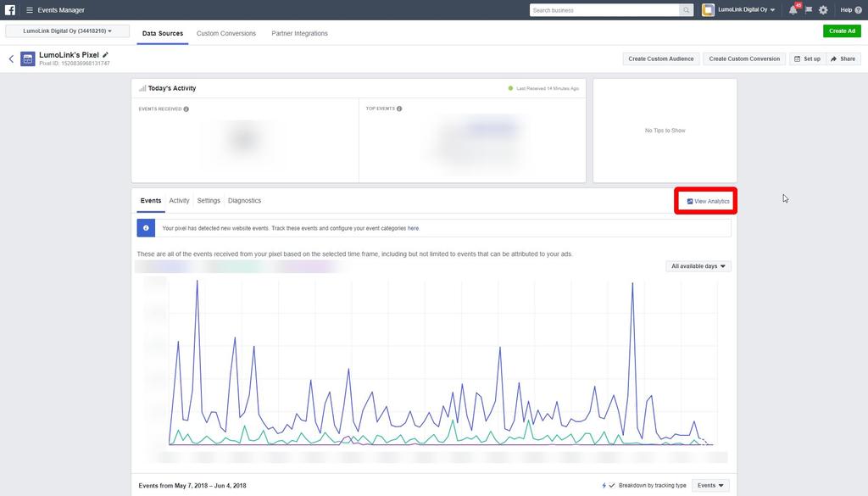868x496 pixels.
Task: Open the Custom Conversions tab
Action: (226, 33)
